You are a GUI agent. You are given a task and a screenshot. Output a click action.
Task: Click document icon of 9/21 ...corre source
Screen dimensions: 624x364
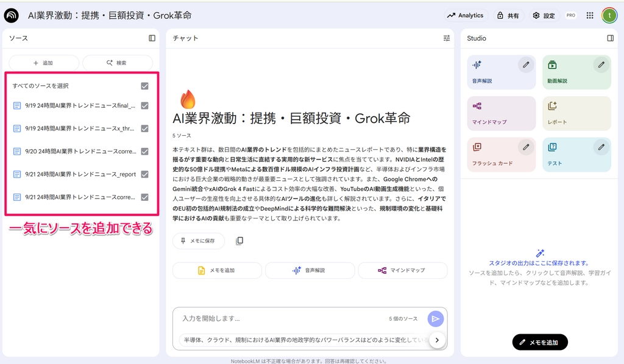click(x=17, y=197)
